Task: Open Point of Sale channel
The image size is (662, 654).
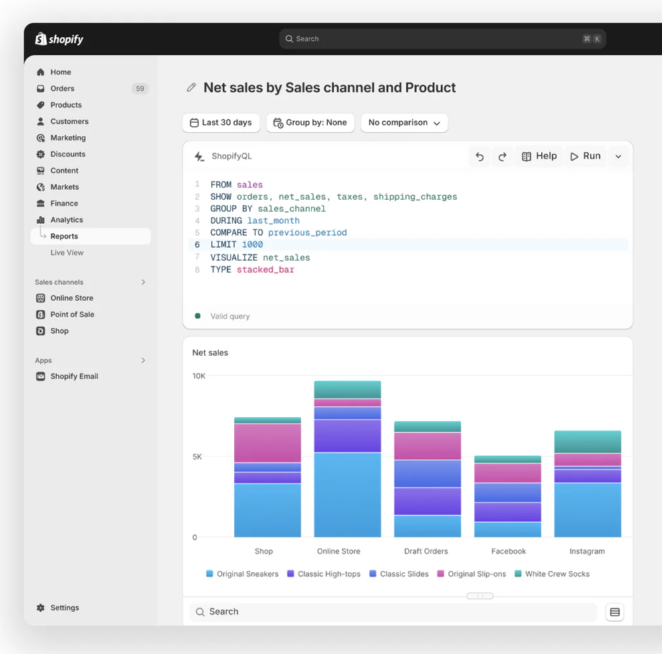Action: [72, 315]
